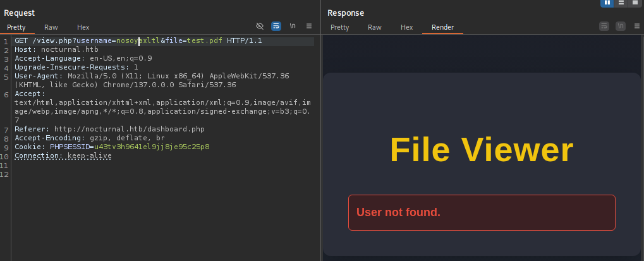Switch to combined tabbed layout icon
The height and width of the screenshot is (261, 644).
635,3
